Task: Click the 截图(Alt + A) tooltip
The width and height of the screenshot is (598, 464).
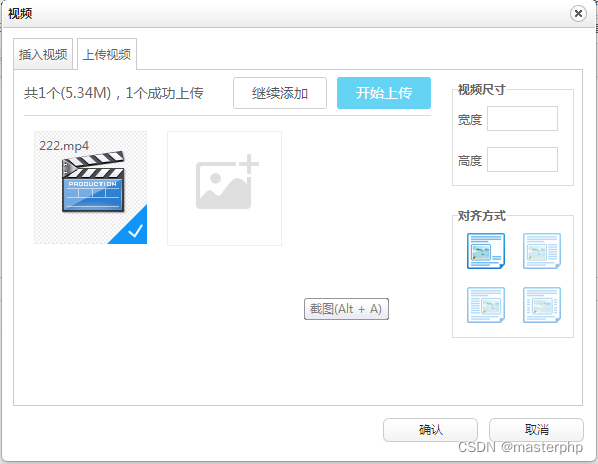Action: point(346,309)
